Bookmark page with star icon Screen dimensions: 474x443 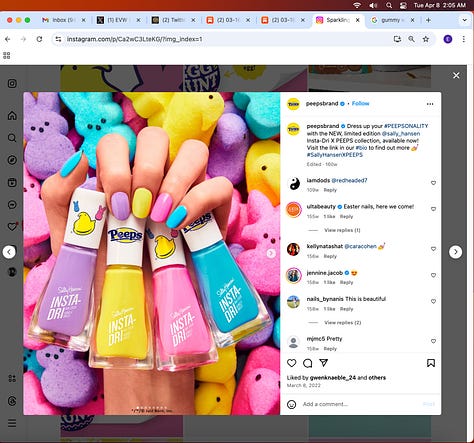426,39
